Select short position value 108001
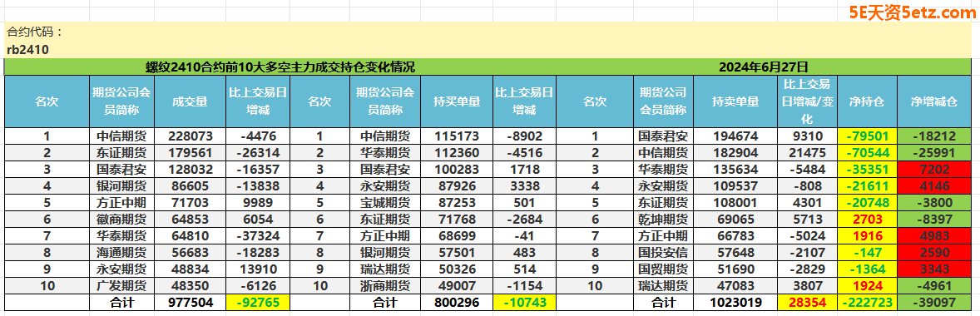980x316 pixels. coord(735,201)
